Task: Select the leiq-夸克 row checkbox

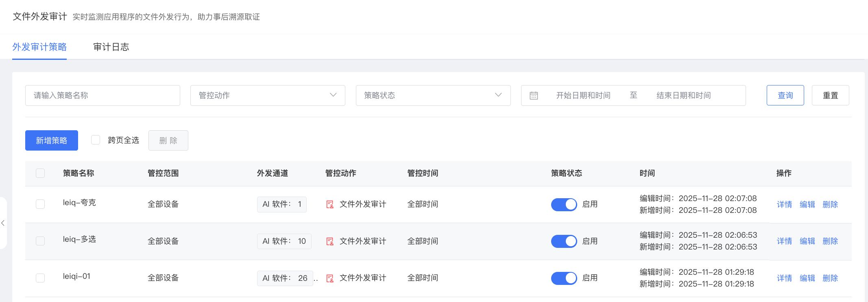Action: click(x=40, y=204)
